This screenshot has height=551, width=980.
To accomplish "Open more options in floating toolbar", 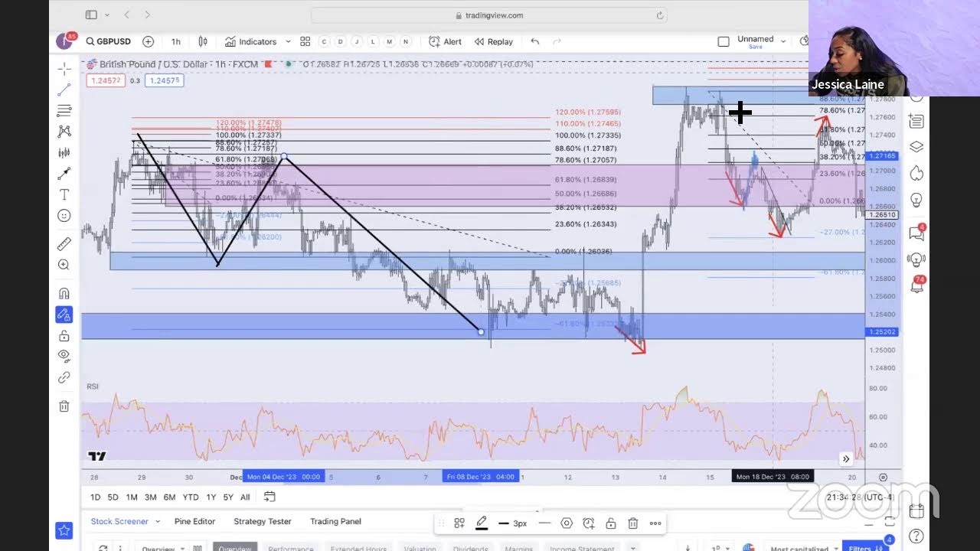I will click(655, 523).
